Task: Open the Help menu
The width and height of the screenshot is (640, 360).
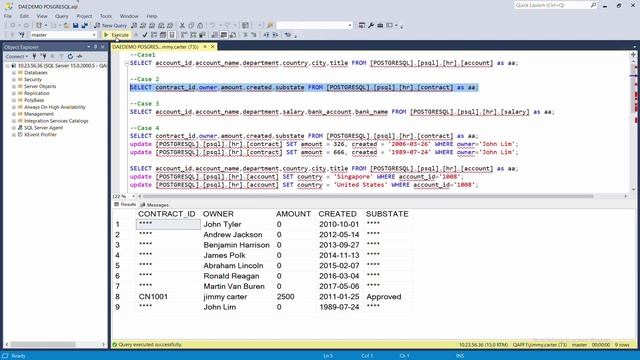Action: coord(152,16)
